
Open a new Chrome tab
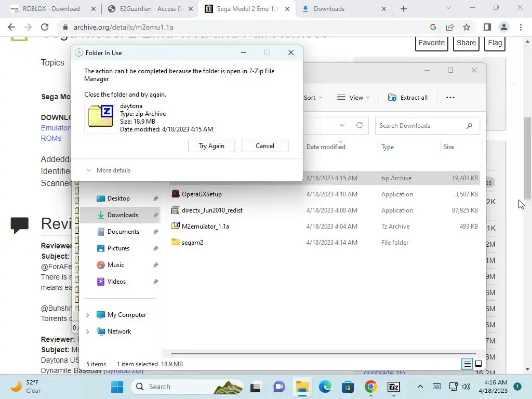pyautogui.click(x=403, y=9)
